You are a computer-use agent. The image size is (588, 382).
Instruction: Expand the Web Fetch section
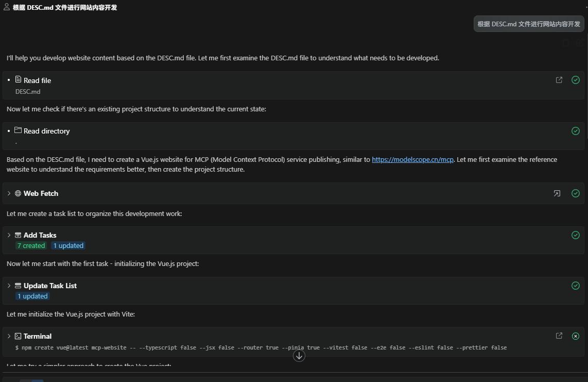pyautogui.click(x=9, y=193)
